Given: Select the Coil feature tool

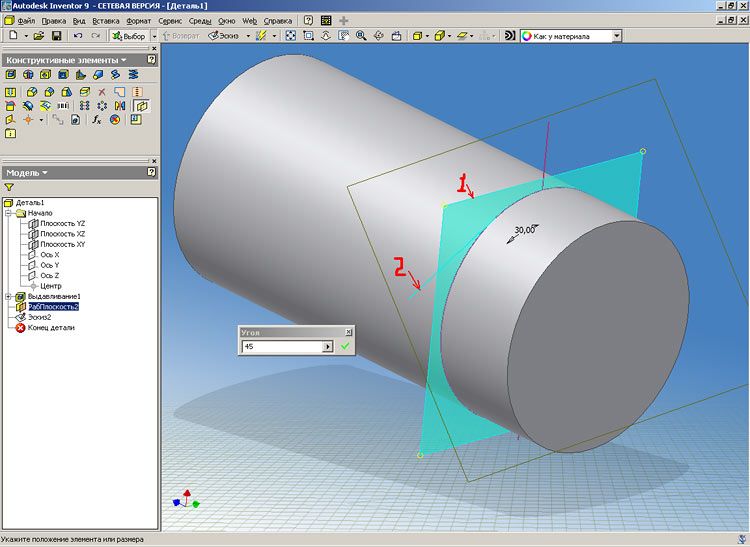Looking at the screenshot, I should [x=133, y=75].
